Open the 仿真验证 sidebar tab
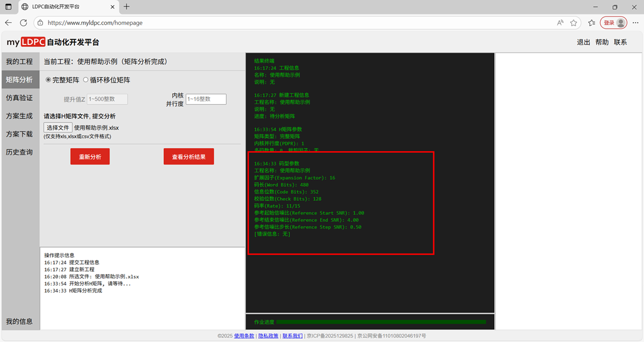644x342 pixels. (x=20, y=98)
